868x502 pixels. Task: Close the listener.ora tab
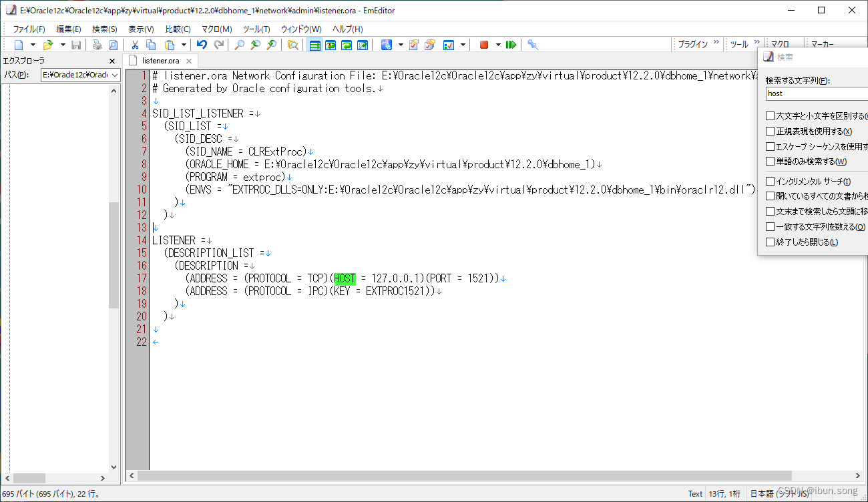[x=190, y=61]
